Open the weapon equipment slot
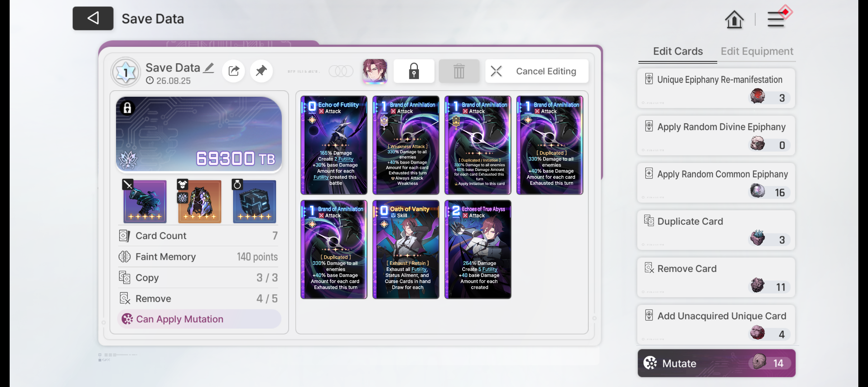 145,201
